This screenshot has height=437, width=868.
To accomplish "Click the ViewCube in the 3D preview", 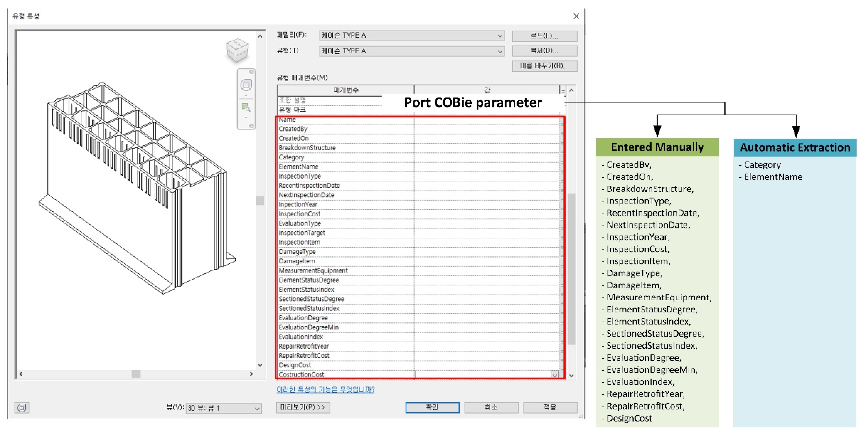I will pos(237,51).
